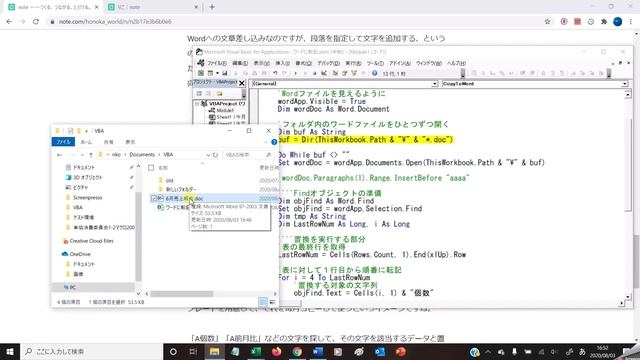Open 挿入 menu in VBA editor
The width and height of the screenshot is (640, 360).
click(282, 63)
